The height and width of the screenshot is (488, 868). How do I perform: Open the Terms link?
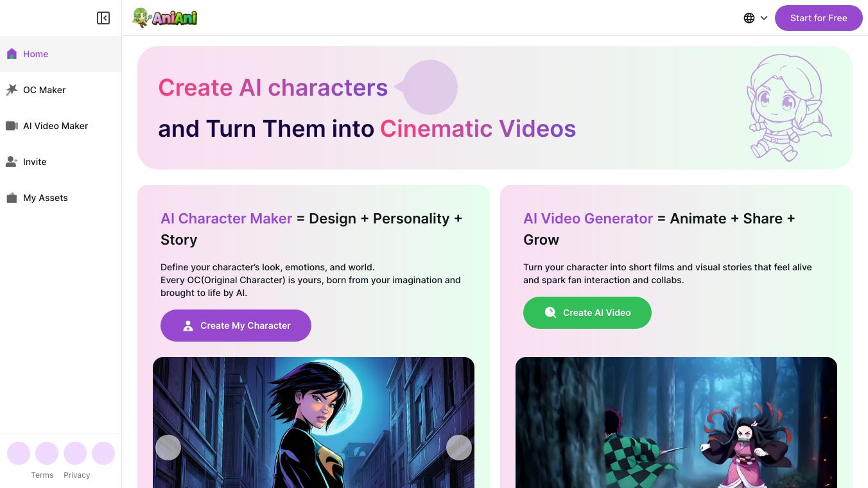[42, 475]
